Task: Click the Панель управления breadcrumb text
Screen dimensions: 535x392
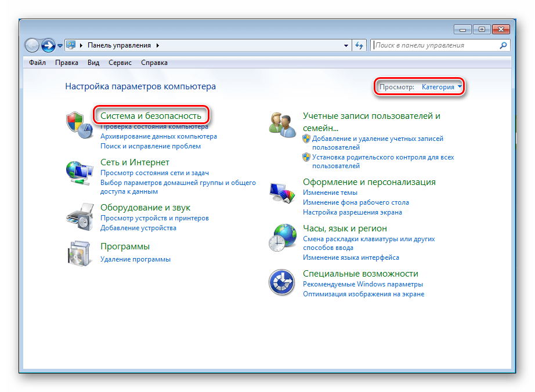Action: pos(119,45)
